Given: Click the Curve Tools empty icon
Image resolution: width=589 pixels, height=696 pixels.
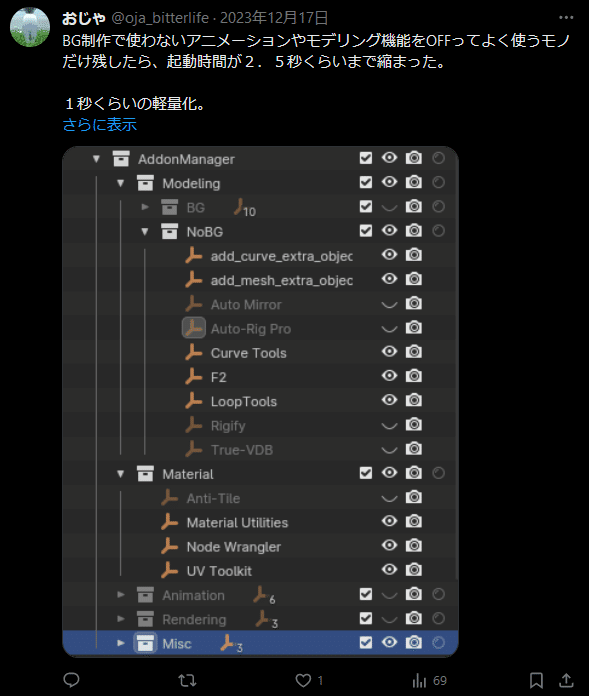Looking at the screenshot, I should [x=194, y=352].
